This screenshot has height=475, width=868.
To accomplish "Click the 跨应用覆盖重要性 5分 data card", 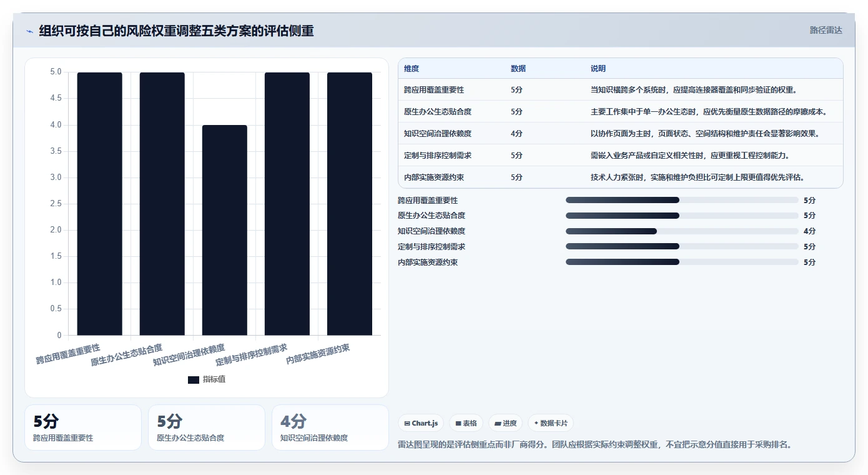I will pos(83,427).
